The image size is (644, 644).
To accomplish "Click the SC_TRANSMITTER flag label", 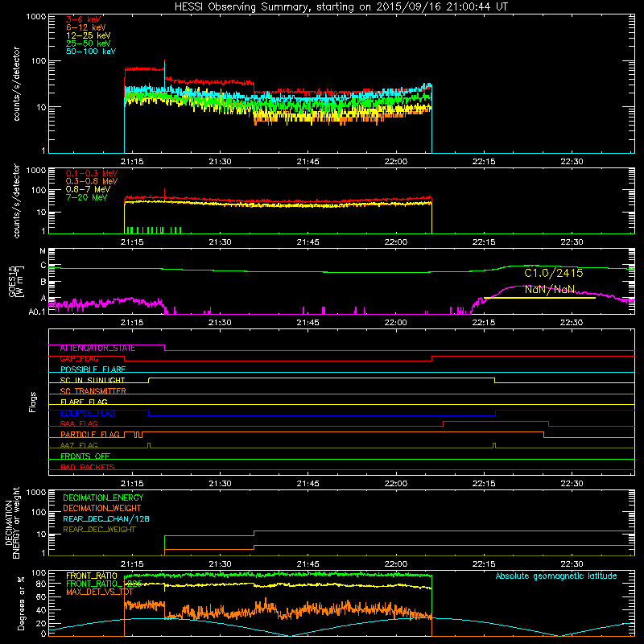I will pos(93,391).
